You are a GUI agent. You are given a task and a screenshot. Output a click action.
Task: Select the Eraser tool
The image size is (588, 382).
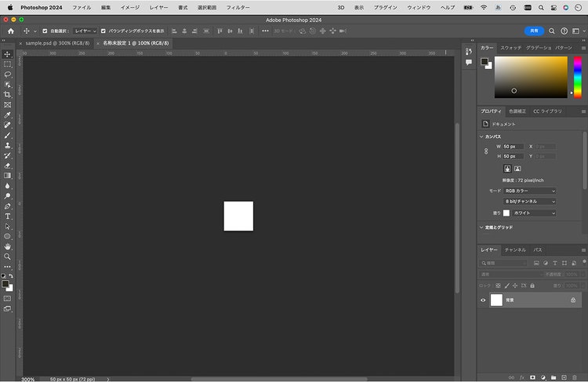[7, 166]
